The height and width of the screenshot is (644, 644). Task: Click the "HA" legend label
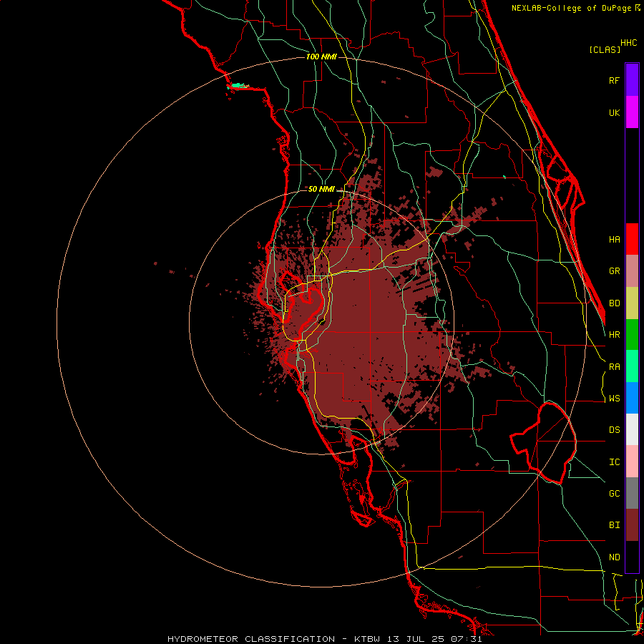[614, 239]
